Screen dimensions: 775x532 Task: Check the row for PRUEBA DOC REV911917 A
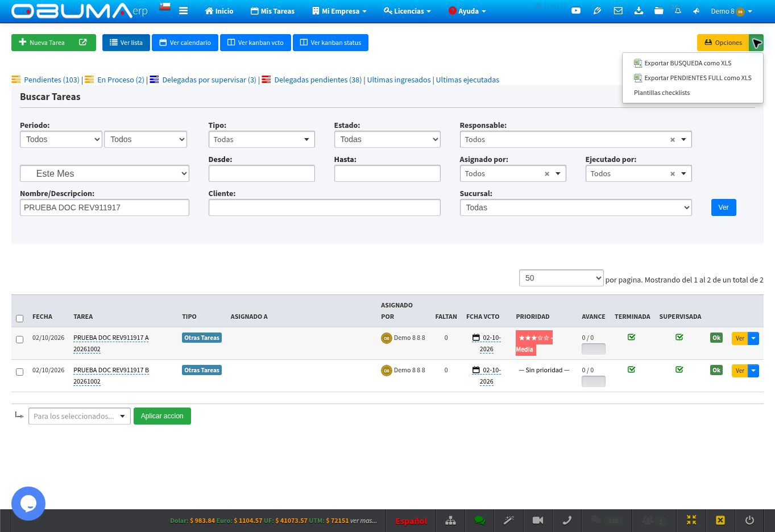(19, 339)
